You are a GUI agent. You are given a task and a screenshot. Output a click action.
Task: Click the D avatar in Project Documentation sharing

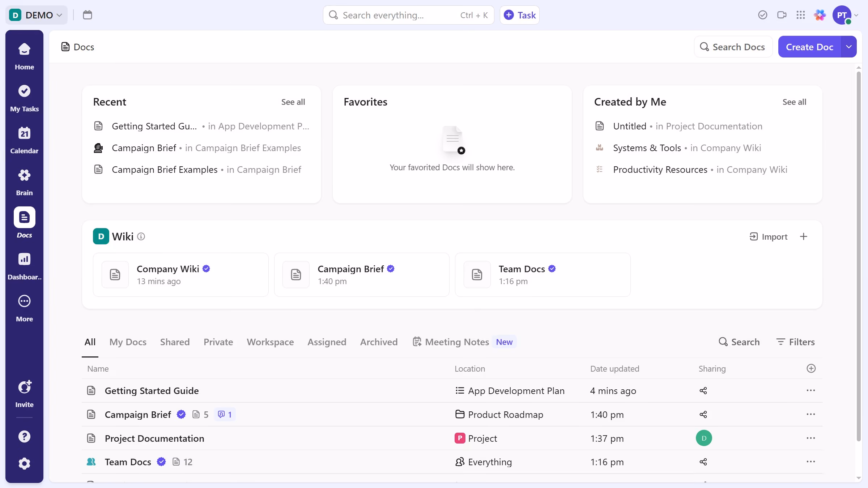tap(704, 438)
